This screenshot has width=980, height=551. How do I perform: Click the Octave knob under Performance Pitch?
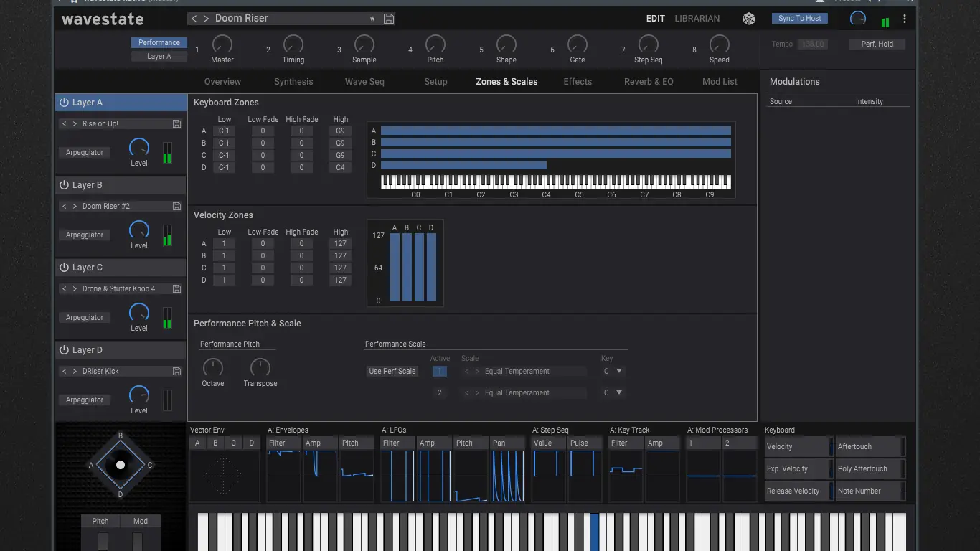pyautogui.click(x=213, y=368)
